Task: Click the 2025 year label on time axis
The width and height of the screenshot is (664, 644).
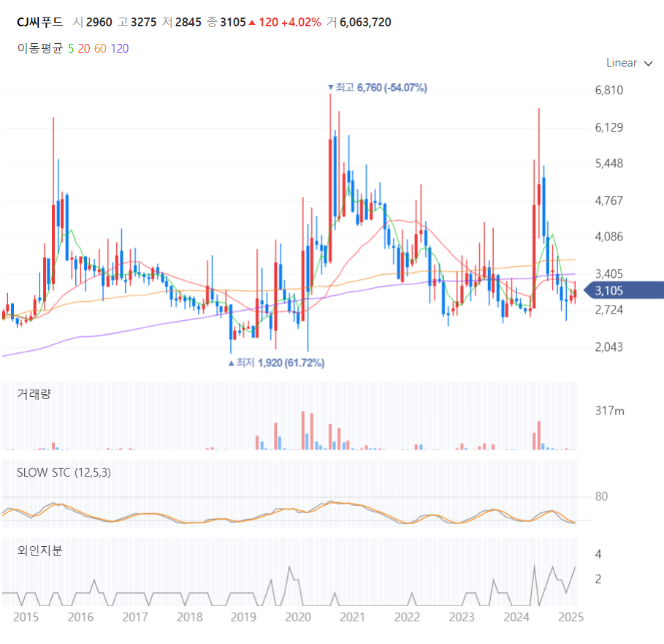Action: (x=570, y=617)
